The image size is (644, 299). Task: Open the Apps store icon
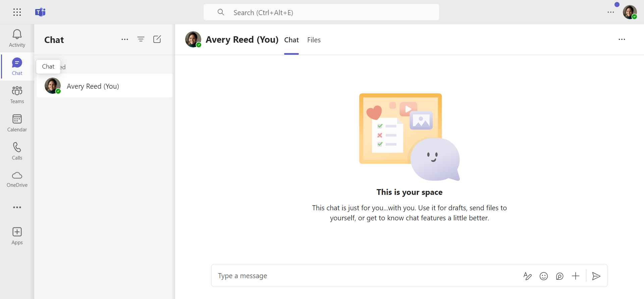[x=17, y=236]
